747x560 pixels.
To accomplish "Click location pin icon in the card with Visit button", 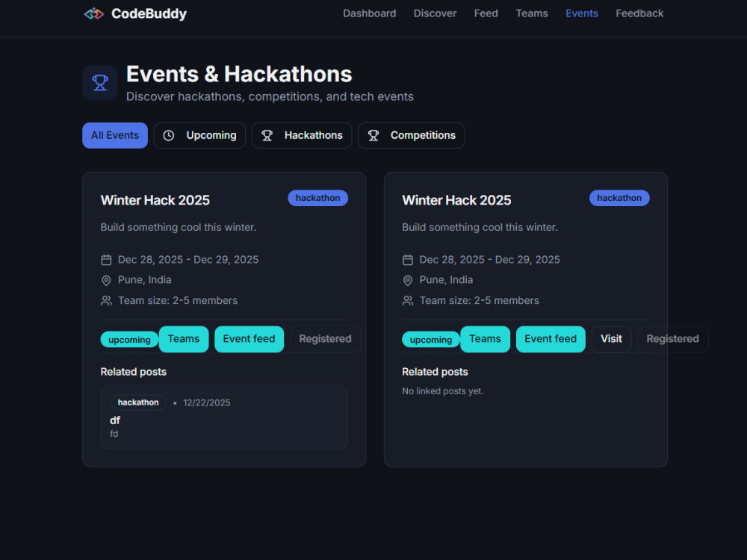I will (x=408, y=281).
